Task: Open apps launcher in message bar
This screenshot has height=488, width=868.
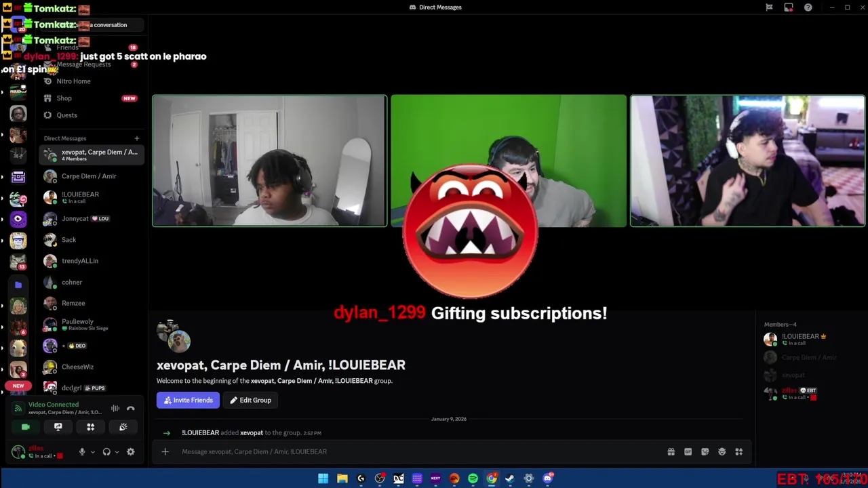Action: [738, 451]
